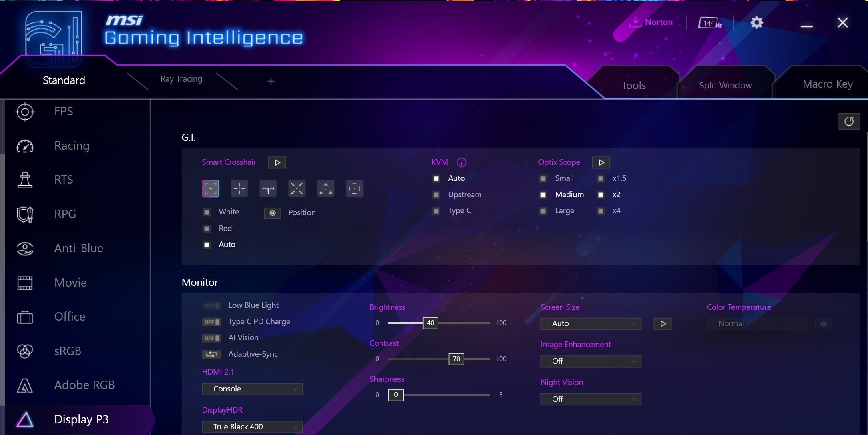Click the Anti-Blue eye icon
The width and height of the screenshot is (868, 435).
tap(25, 249)
